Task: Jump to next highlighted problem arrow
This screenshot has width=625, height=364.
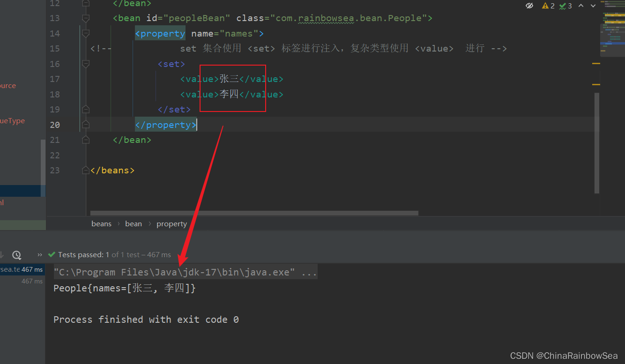Action: [593, 6]
